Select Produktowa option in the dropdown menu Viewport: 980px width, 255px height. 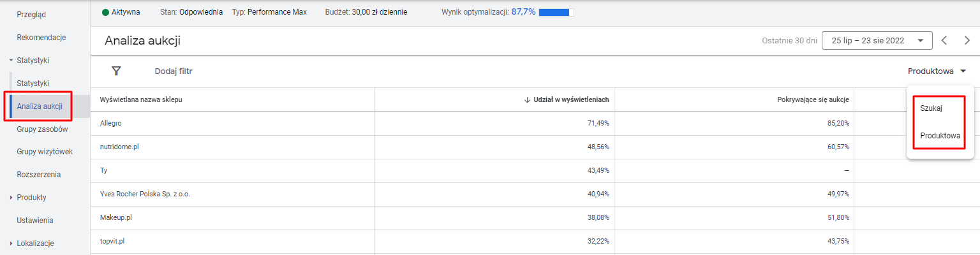940,135
